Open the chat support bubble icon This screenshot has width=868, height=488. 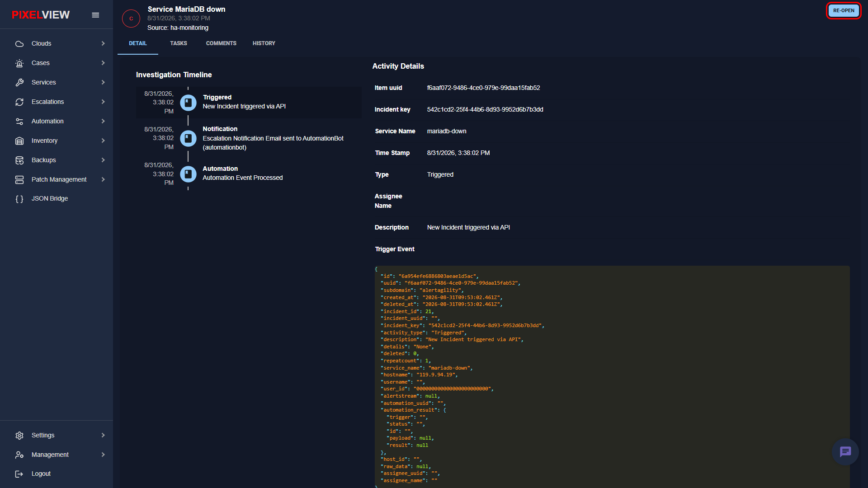point(845,451)
